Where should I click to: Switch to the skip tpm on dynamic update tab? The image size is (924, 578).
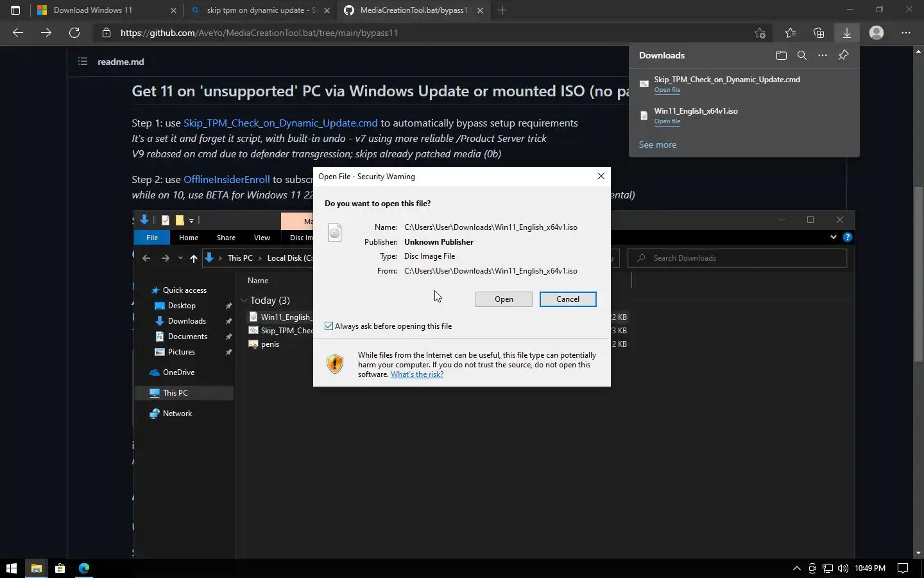coord(260,10)
